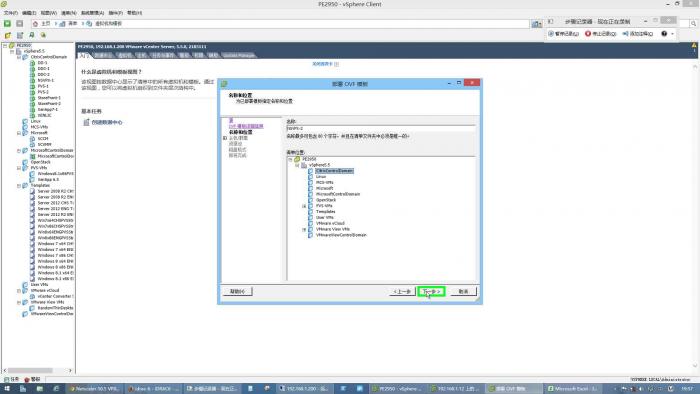Click the red stop record icon
Viewport: 700px width, 394px height.
(588, 33)
